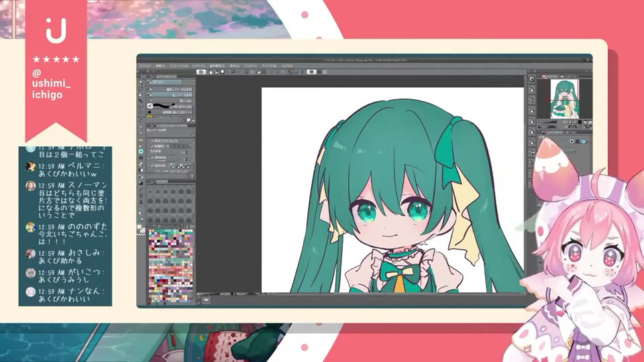Click stepper beside the upper Tool Property slider

pos(186,152)
